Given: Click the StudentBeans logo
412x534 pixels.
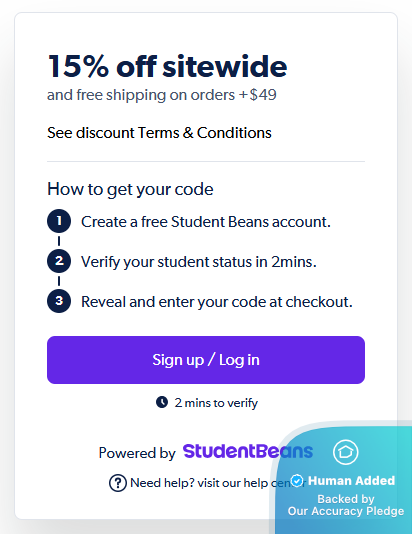Looking at the screenshot, I should point(248,452).
